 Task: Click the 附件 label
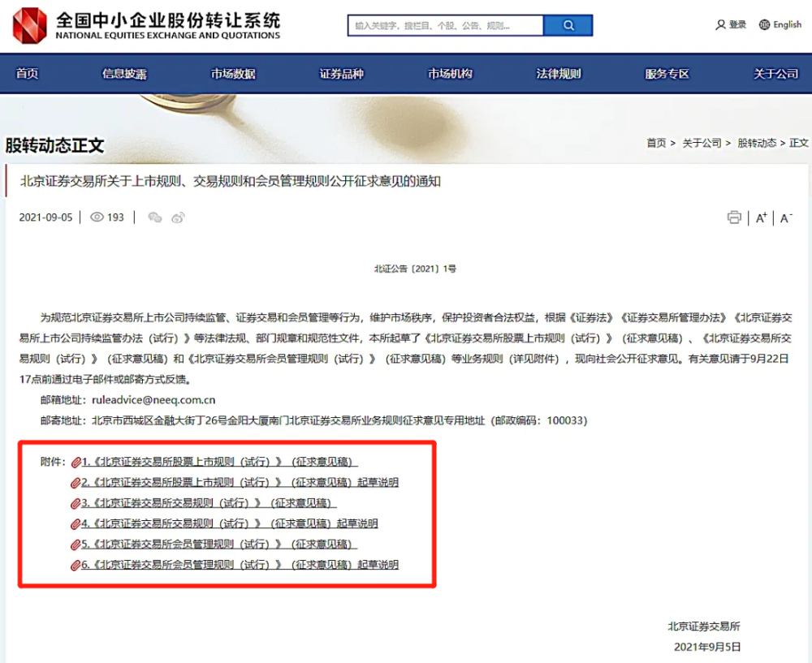[x=53, y=462]
